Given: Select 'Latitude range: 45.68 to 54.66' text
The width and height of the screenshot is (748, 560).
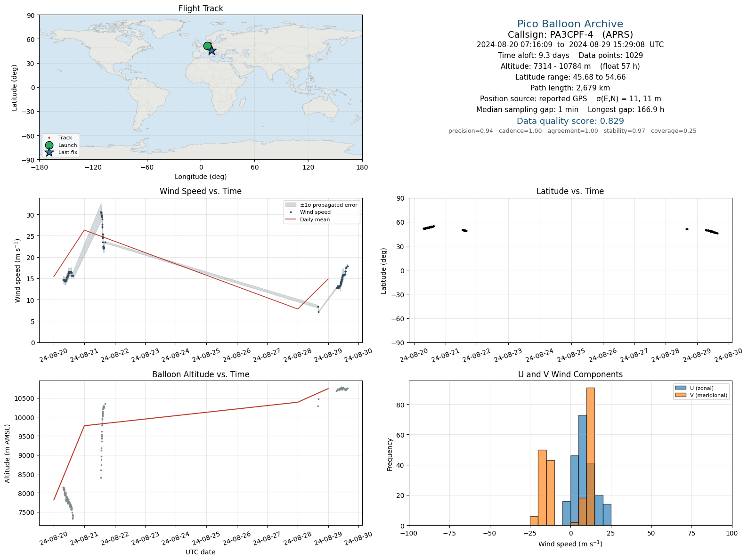Looking at the screenshot, I should [x=570, y=77].
